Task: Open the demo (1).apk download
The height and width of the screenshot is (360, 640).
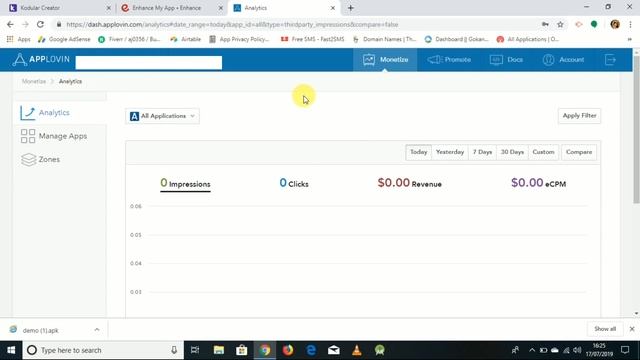Action: (41, 330)
